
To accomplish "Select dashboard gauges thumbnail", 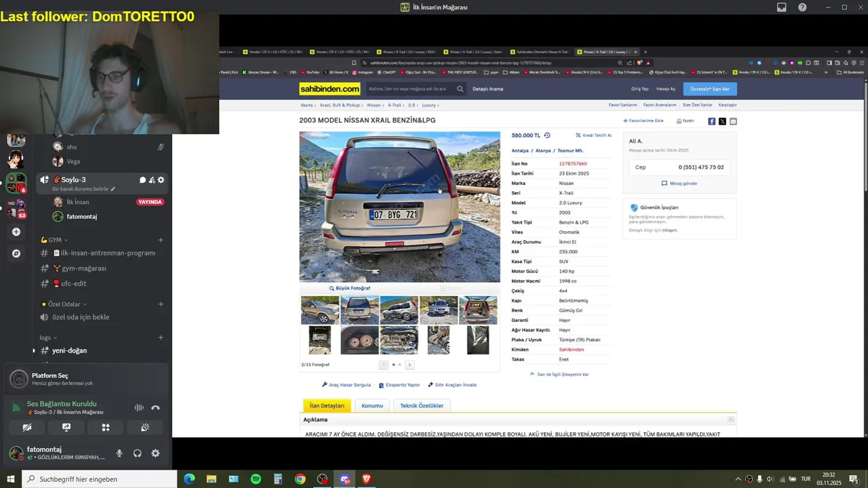I will tap(359, 340).
